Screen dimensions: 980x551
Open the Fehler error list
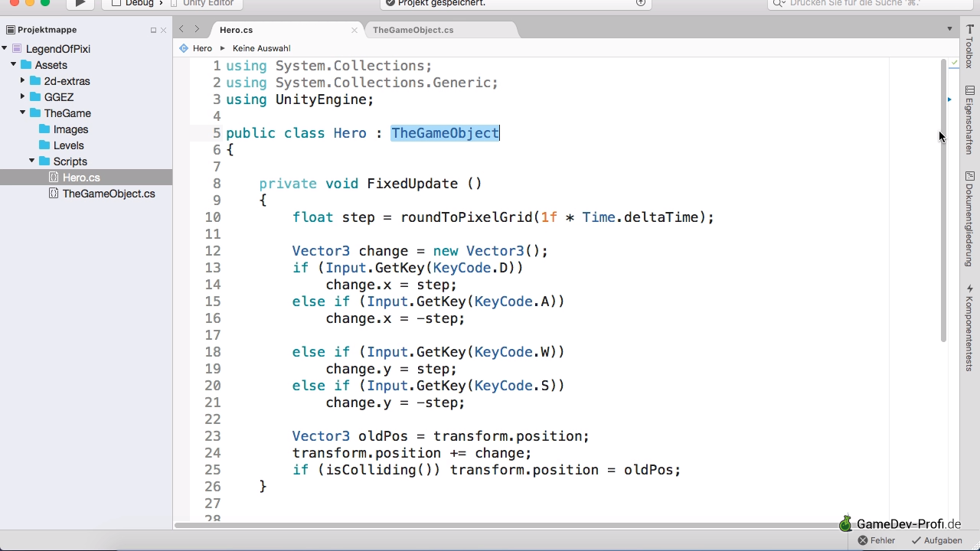(x=877, y=540)
